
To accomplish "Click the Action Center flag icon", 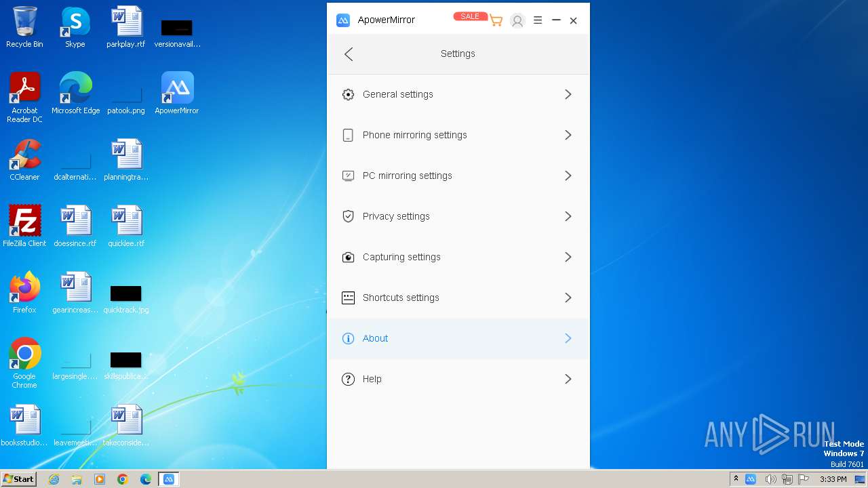I will [x=804, y=479].
